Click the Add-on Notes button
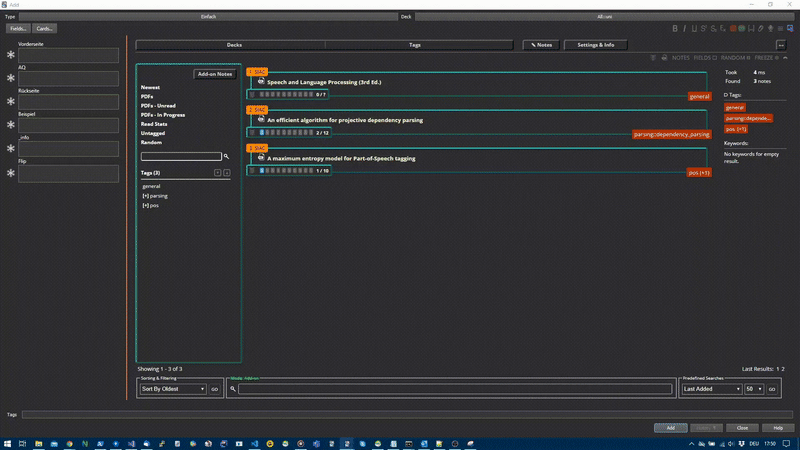The image size is (800, 450). (x=215, y=74)
